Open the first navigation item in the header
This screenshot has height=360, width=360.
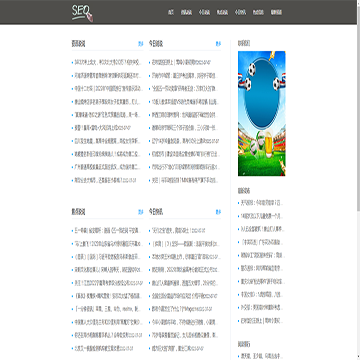[x=171, y=13]
